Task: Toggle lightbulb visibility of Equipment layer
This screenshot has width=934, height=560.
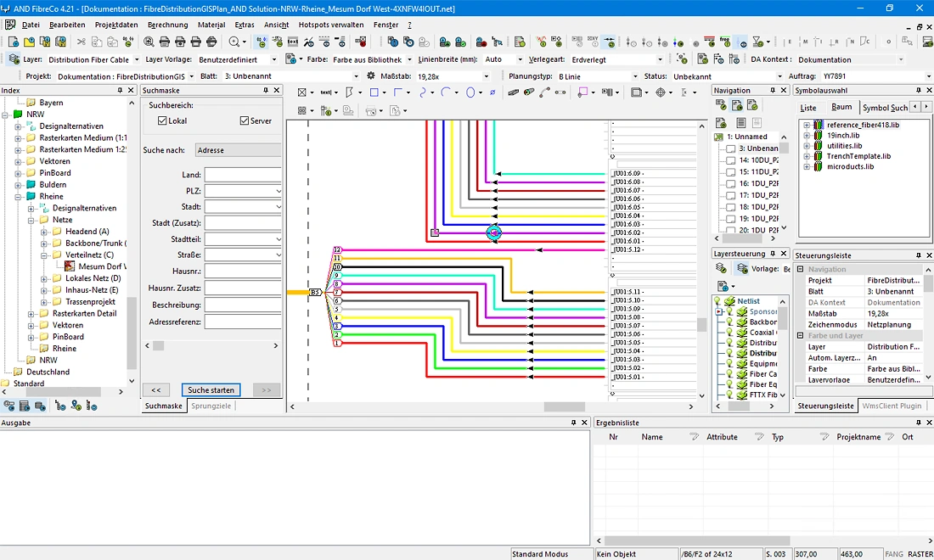Action: (729, 364)
